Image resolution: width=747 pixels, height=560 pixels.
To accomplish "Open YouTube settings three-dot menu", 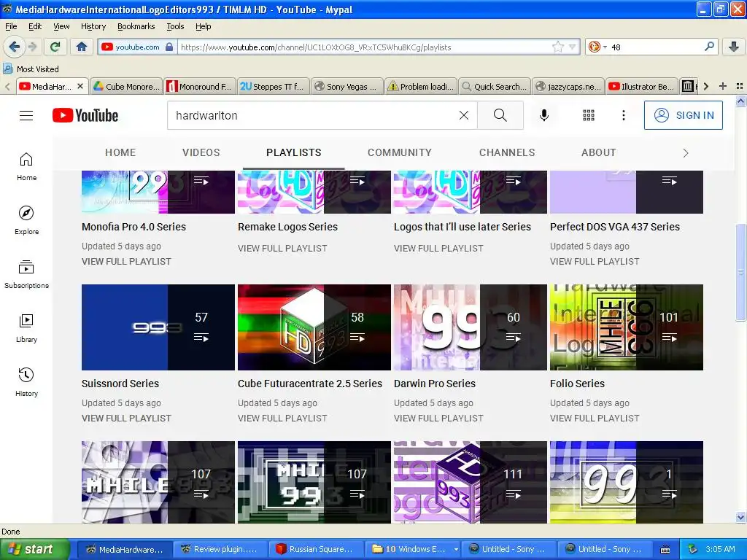I will 623,115.
